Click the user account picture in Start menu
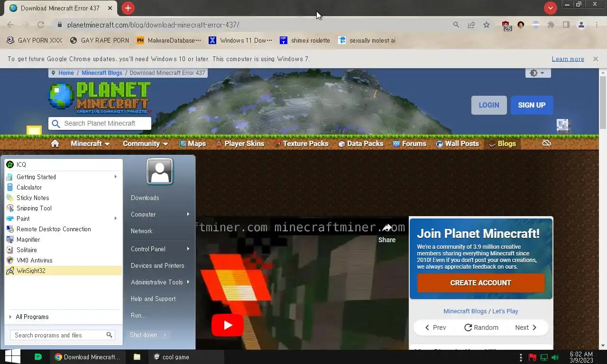Screen dimensions: 607x364 (x=160, y=171)
